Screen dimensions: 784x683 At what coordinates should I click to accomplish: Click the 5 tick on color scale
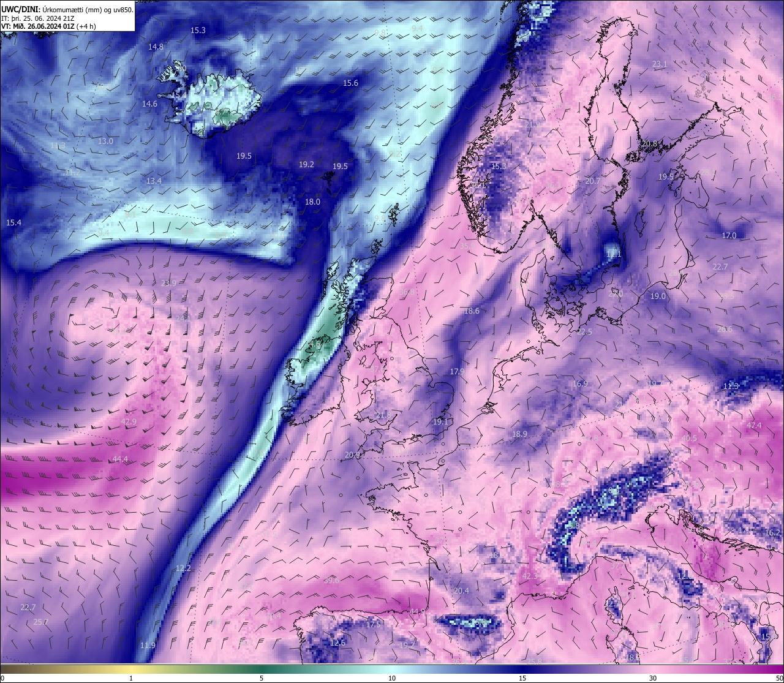[262, 678]
